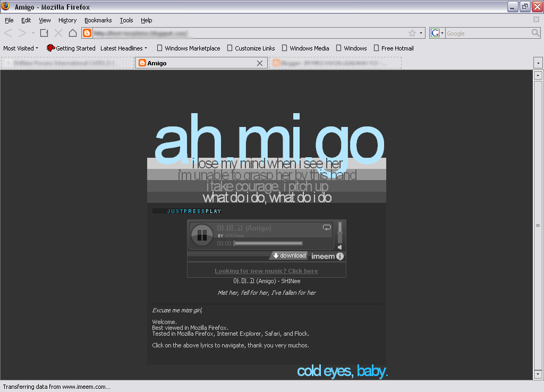
Task: Click the search magnifier icon
Action: (535, 33)
